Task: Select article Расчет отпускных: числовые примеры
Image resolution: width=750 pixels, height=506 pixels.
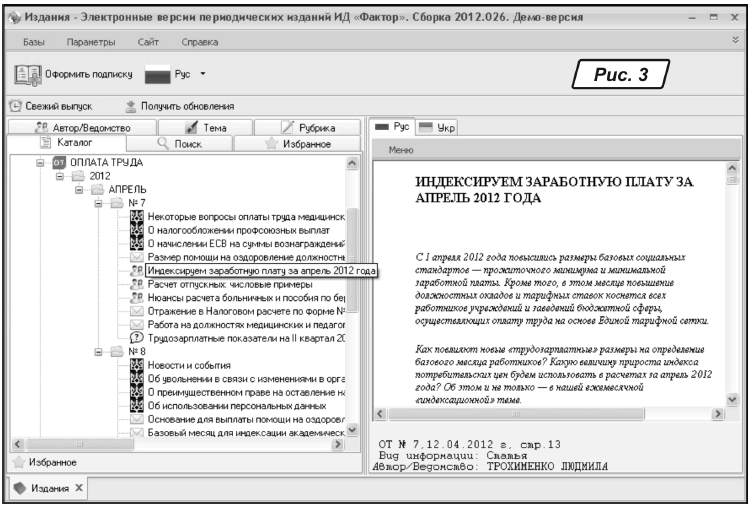Action: (229, 284)
